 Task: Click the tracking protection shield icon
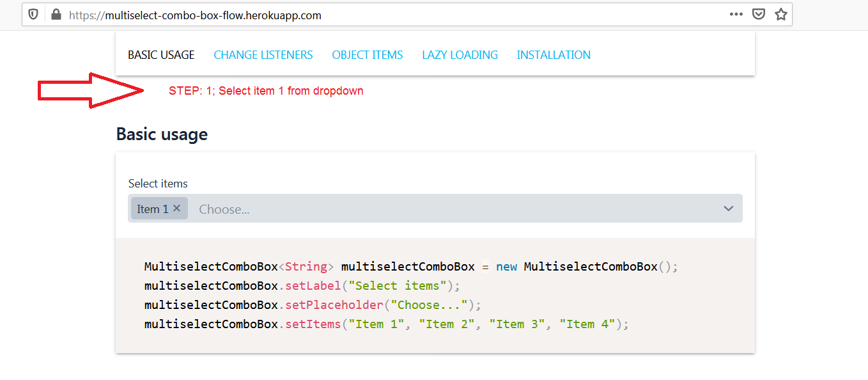(33, 15)
